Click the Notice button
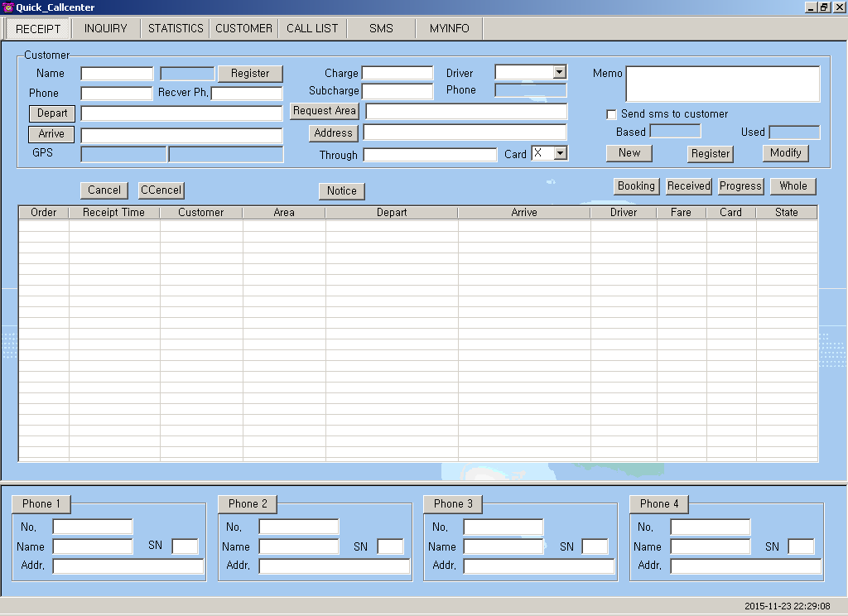848x616 pixels. pos(341,191)
